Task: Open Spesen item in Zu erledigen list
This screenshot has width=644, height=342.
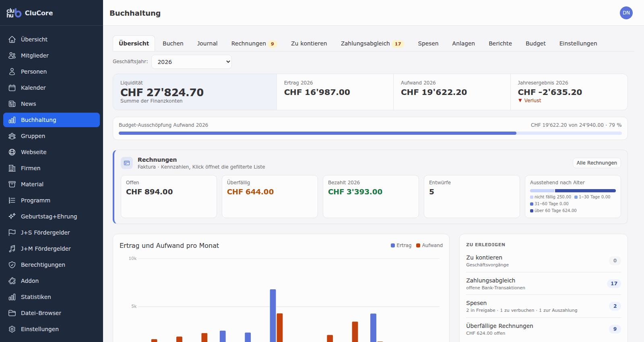Action: pyautogui.click(x=543, y=306)
